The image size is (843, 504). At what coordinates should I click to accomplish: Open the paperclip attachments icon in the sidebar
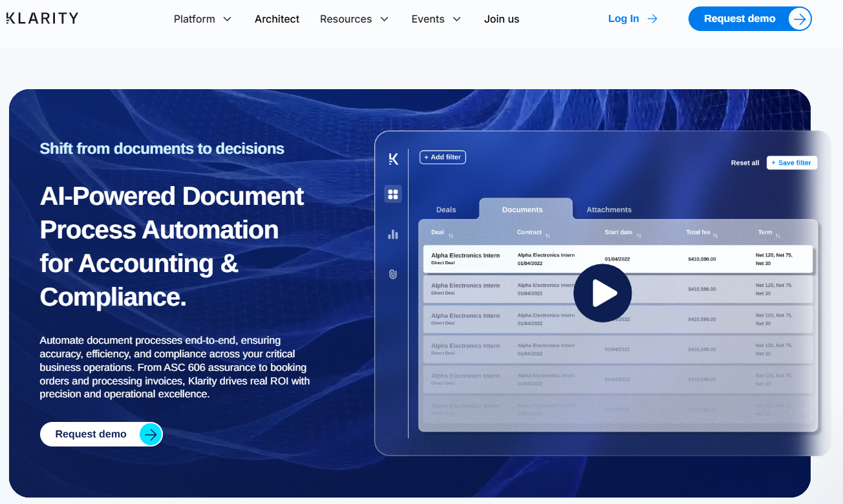coord(393,274)
